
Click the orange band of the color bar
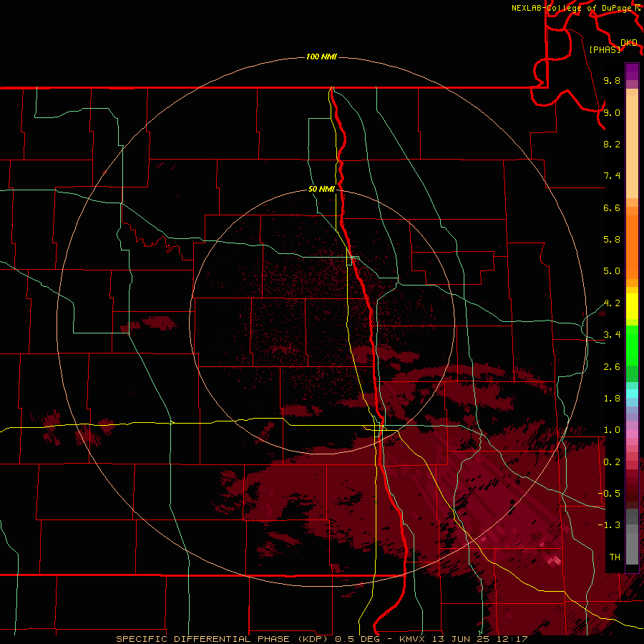632,248
